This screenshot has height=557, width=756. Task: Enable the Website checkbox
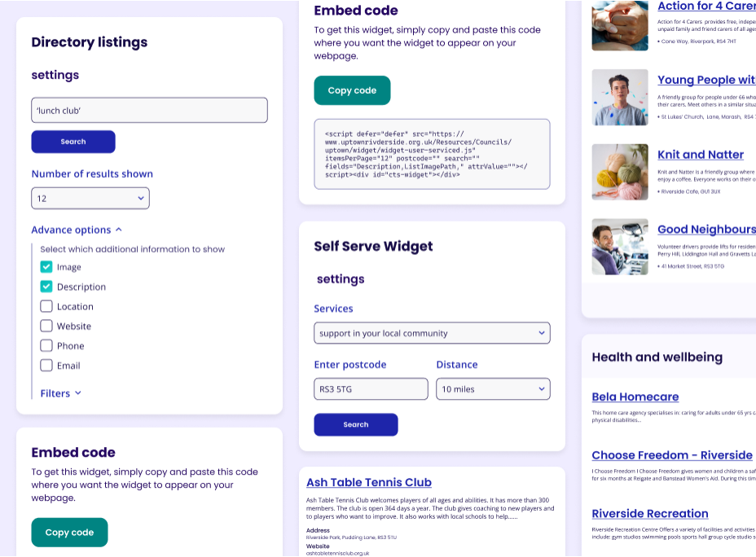click(46, 326)
